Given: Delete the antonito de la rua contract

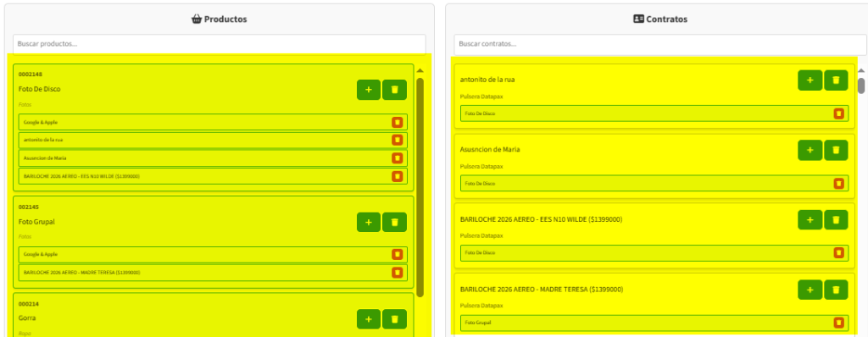Looking at the screenshot, I should coord(836,80).
